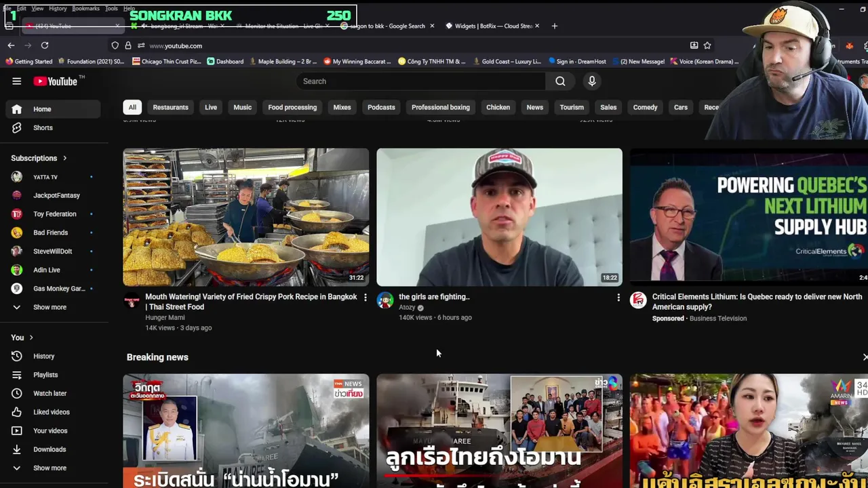
Task: Open a new browser tab
Action: (x=554, y=26)
